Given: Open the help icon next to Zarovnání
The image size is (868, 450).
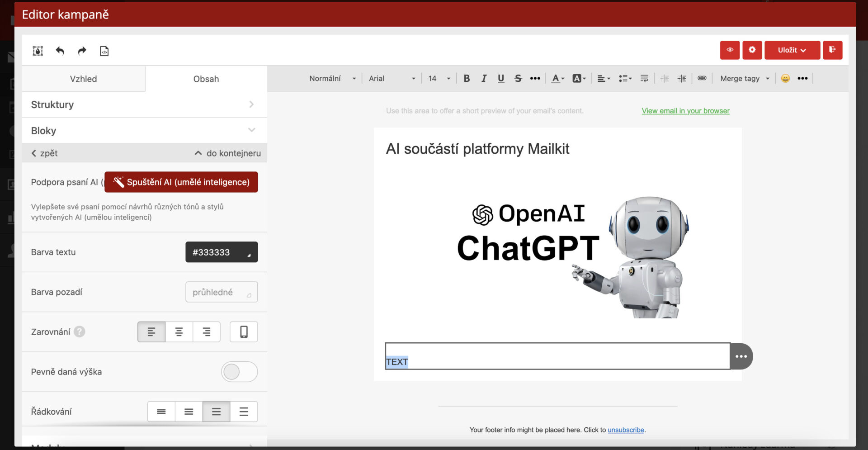Looking at the screenshot, I should pos(80,332).
